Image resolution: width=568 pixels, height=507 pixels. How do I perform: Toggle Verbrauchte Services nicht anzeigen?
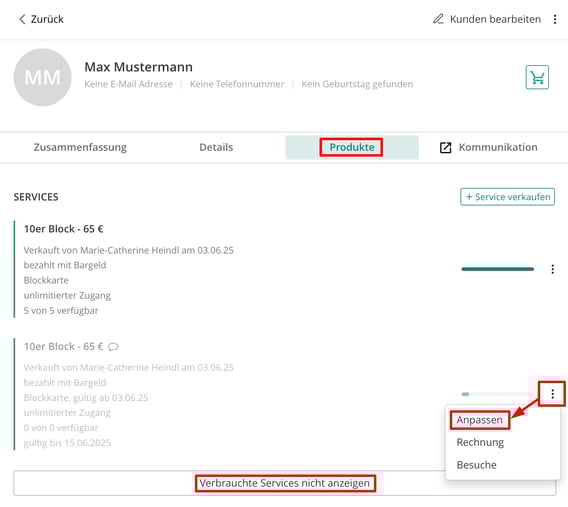click(284, 483)
